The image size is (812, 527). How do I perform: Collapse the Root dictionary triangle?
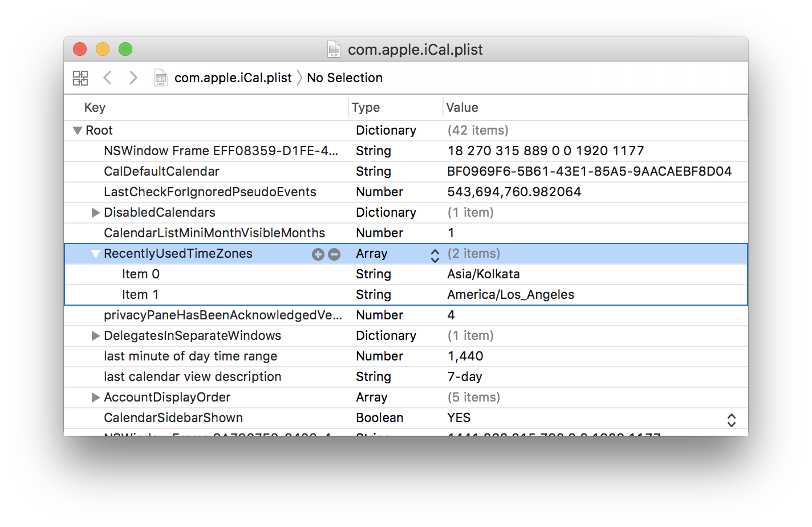(x=78, y=131)
